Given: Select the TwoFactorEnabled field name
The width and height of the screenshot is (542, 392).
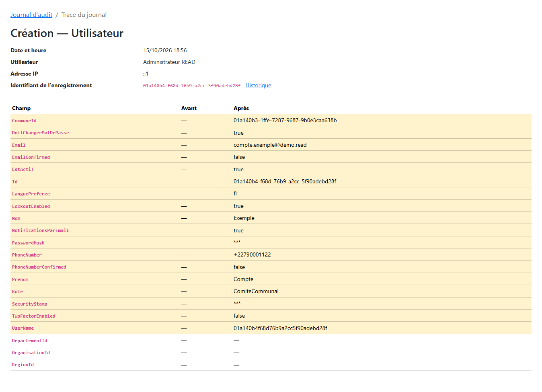Looking at the screenshot, I should pos(34,316).
